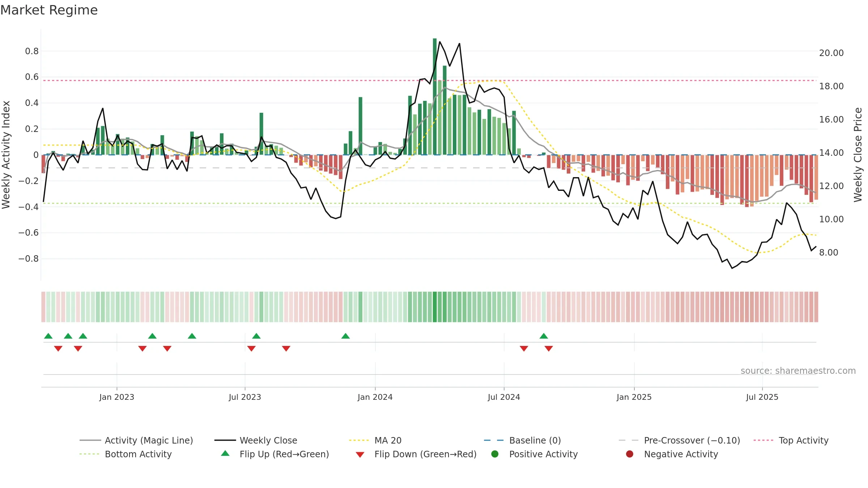Click the 16.00 price tick on the right axis
The image size is (868, 488).
(x=831, y=119)
